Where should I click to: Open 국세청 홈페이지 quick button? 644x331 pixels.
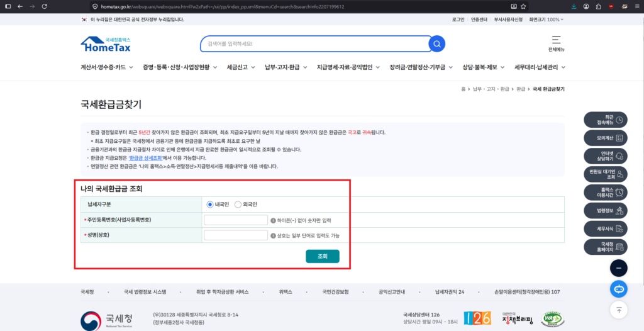[606, 246]
